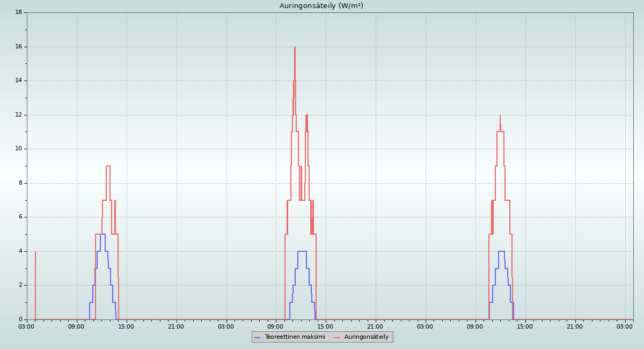
Task: Click the y-axis label 6
Action: pos(20,217)
